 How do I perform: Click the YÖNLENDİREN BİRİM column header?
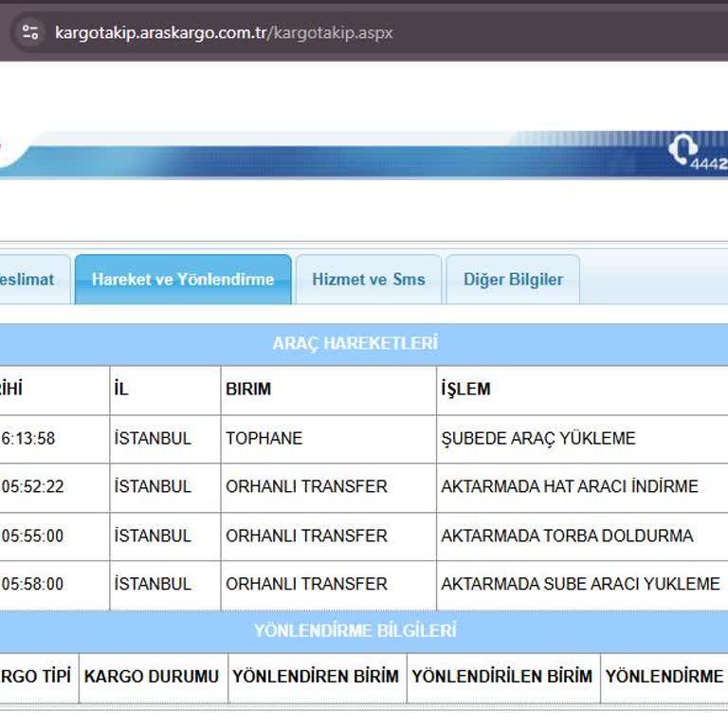[x=318, y=678]
